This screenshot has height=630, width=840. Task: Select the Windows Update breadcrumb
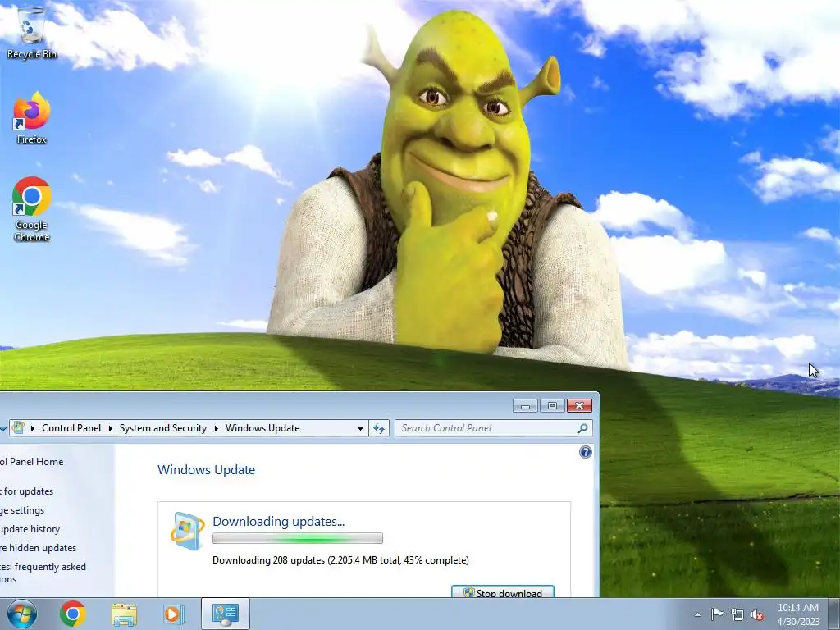pyautogui.click(x=262, y=428)
